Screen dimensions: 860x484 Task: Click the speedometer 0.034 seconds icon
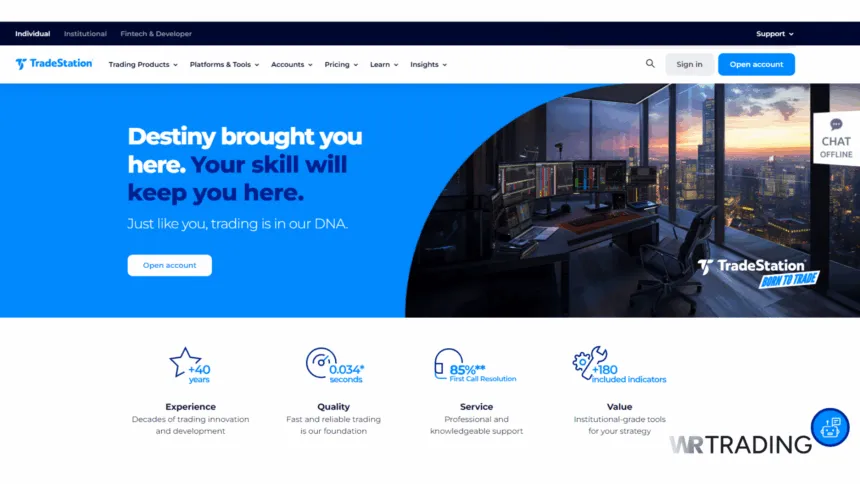[335, 365]
